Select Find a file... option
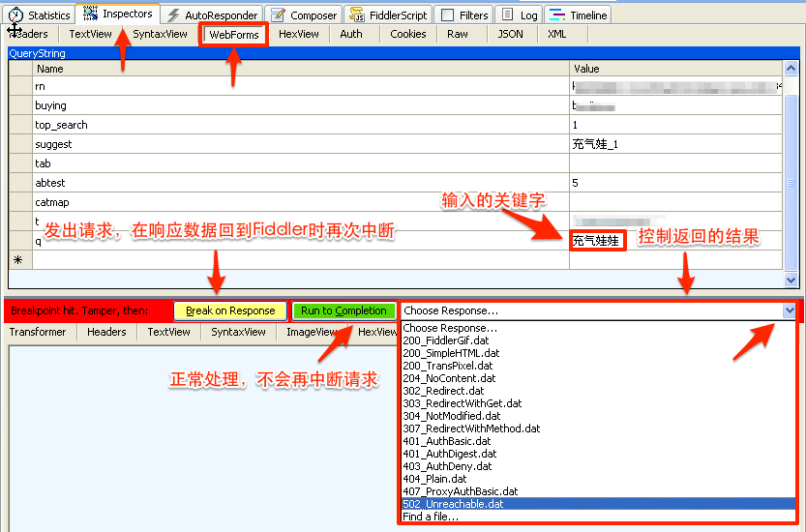Screen dimensions: 806x532 598,517
